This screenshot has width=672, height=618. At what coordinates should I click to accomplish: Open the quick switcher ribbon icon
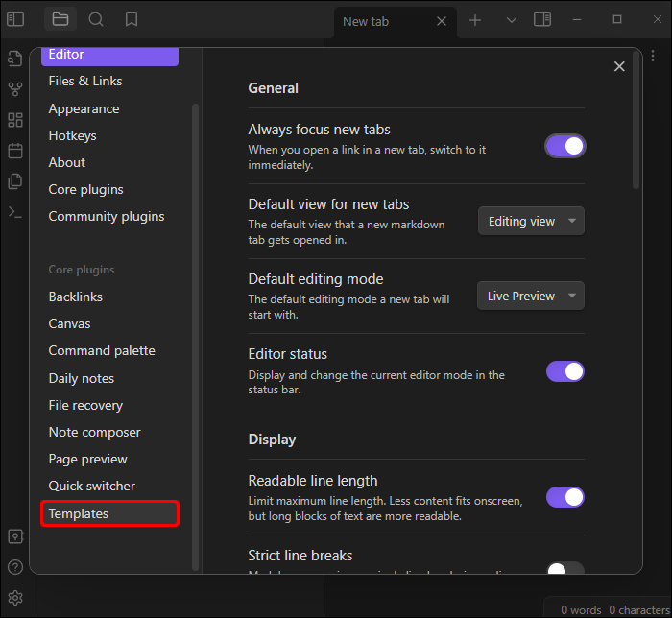click(14, 59)
